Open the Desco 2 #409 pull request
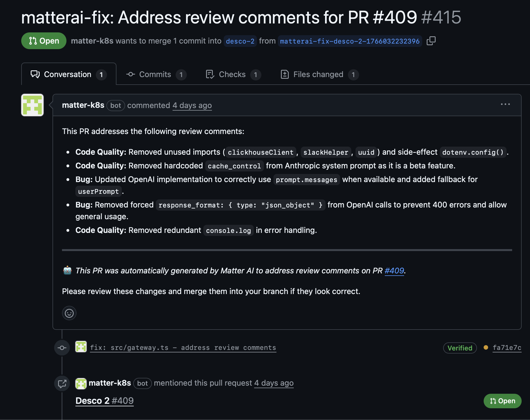This screenshot has height=420, width=530. (x=104, y=401)
